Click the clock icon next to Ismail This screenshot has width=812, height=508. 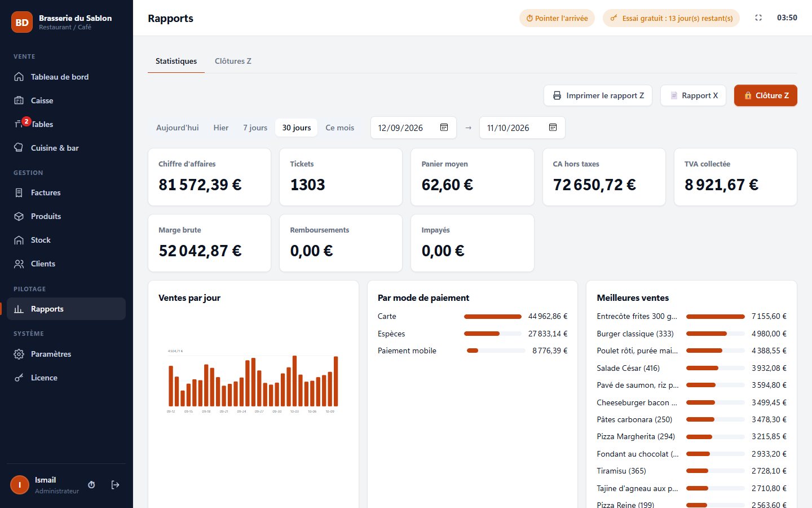91,485
